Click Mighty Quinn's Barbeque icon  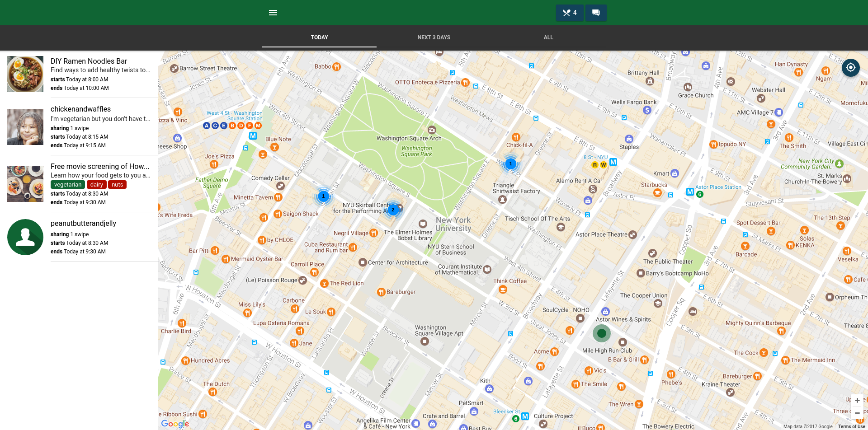[x=781, y=331]
